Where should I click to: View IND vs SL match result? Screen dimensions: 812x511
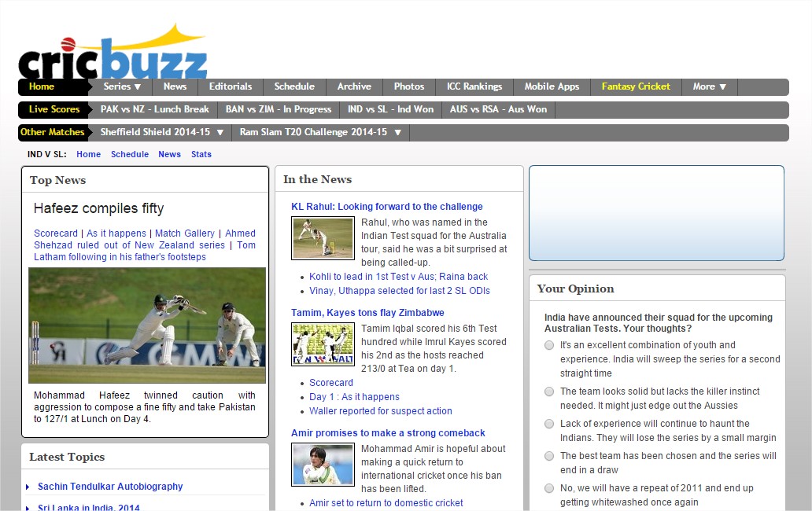[x=390, y=109]
